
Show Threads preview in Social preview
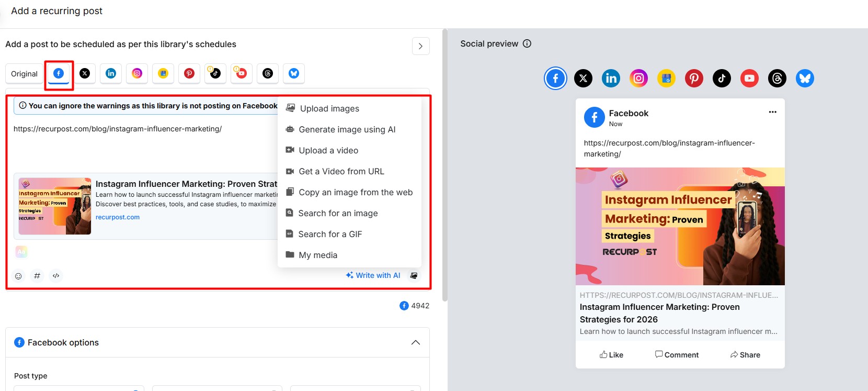(x=777, y=79)
